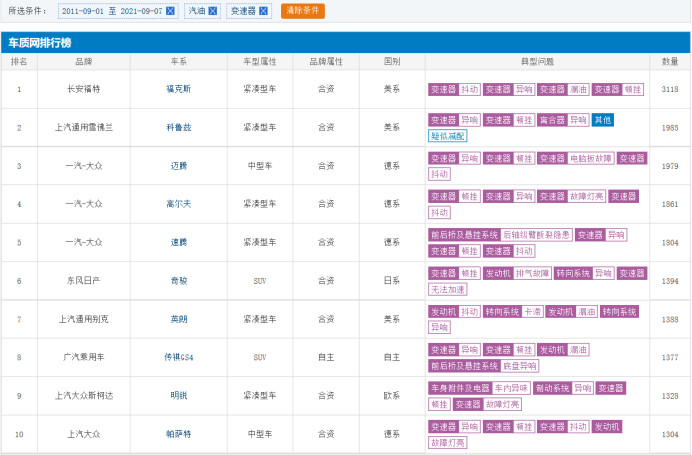Image resolution: width=692 pixels, height=455 pixels.
Task: Remove the 汽油 filter via its X icon
Action: click(x=212, y=11)
